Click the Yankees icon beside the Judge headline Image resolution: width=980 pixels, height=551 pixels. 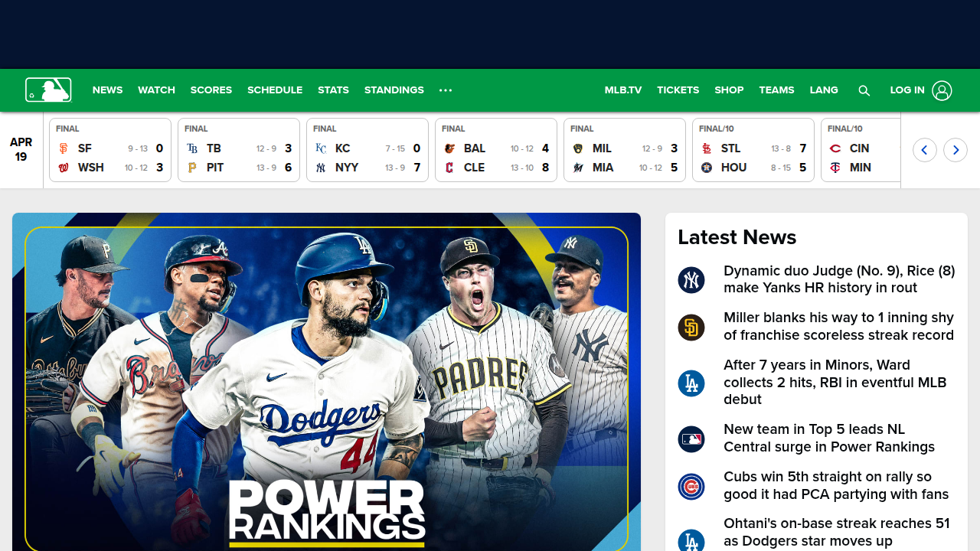coord(691,279)
